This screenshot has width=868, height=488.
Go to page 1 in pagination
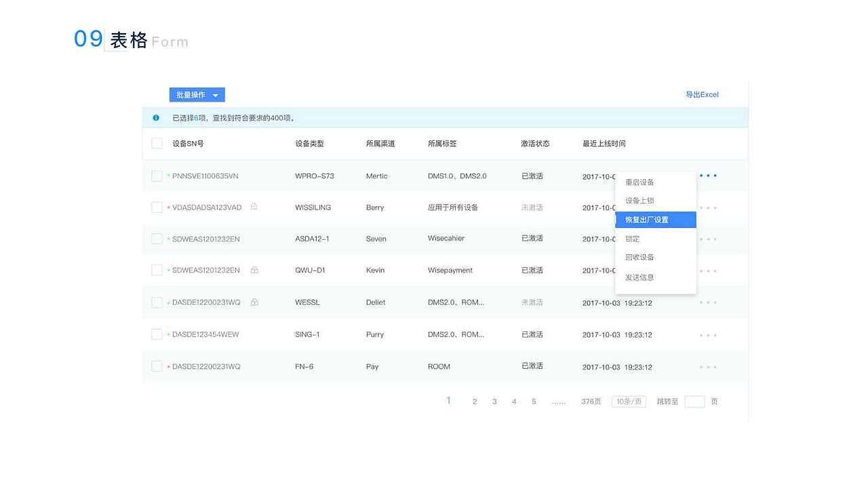point(448,401)
